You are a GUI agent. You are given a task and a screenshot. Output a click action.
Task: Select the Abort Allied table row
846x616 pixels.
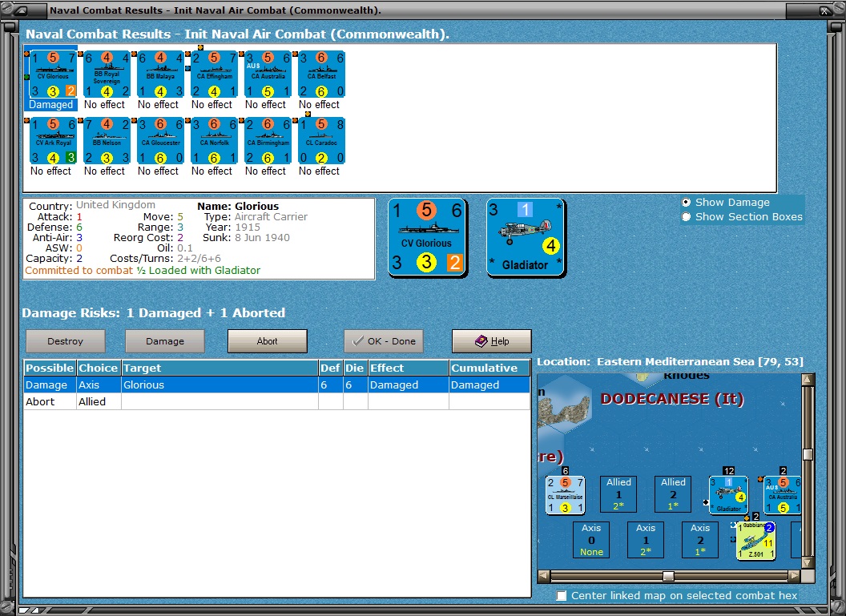point(276,401)
